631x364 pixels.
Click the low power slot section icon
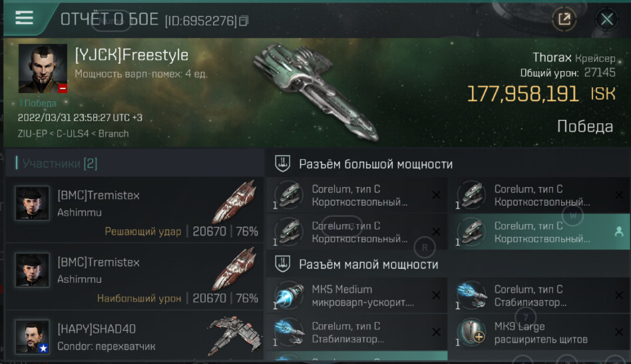pos(282,264)
